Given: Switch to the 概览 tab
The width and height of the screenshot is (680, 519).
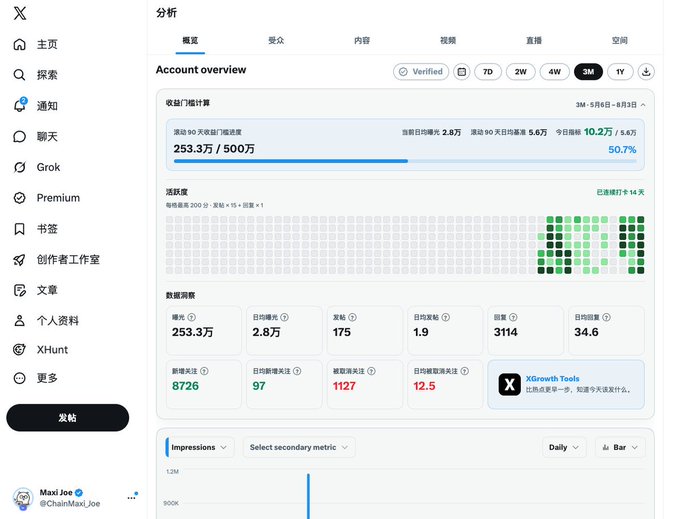Looking at the screenshot, I should click(x=190, y=41).
